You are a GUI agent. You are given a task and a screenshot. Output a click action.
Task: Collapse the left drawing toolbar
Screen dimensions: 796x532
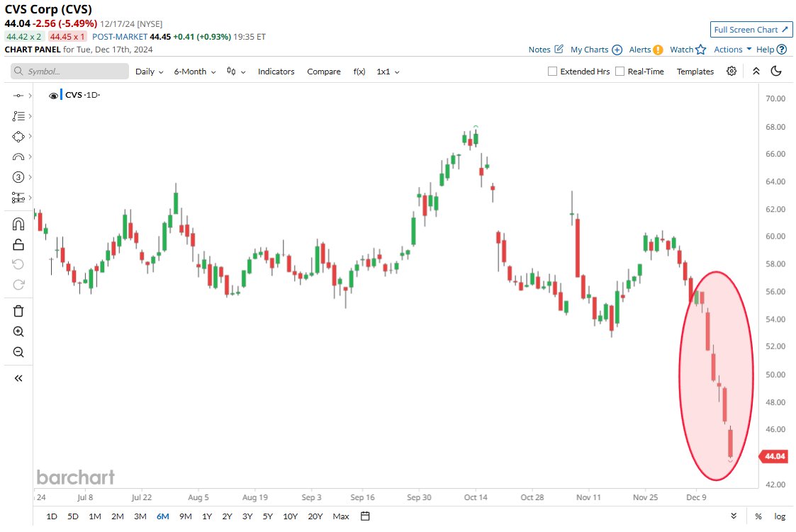pos(18,378)
